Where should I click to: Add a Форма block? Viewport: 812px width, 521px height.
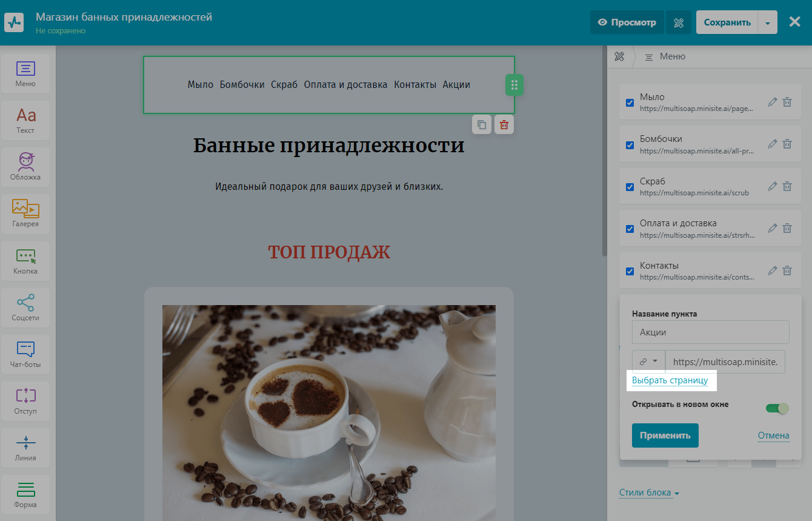click(25, 494)
